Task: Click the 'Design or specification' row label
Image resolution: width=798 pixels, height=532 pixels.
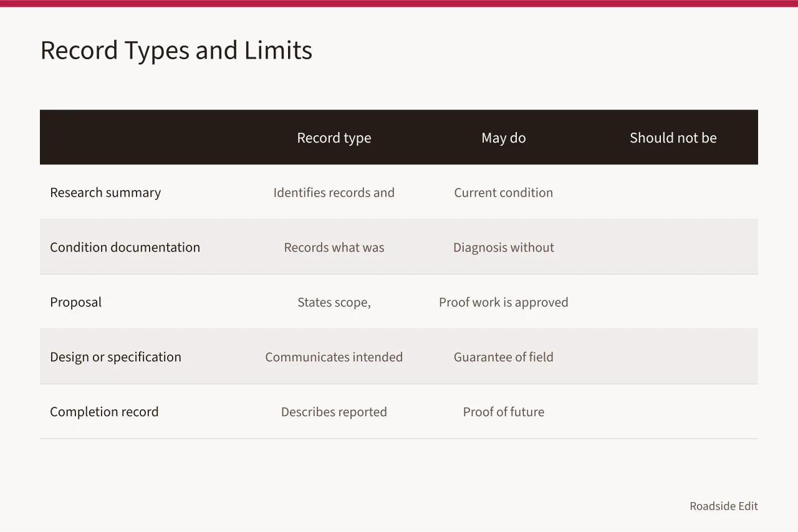Action: tap(116, 357)
